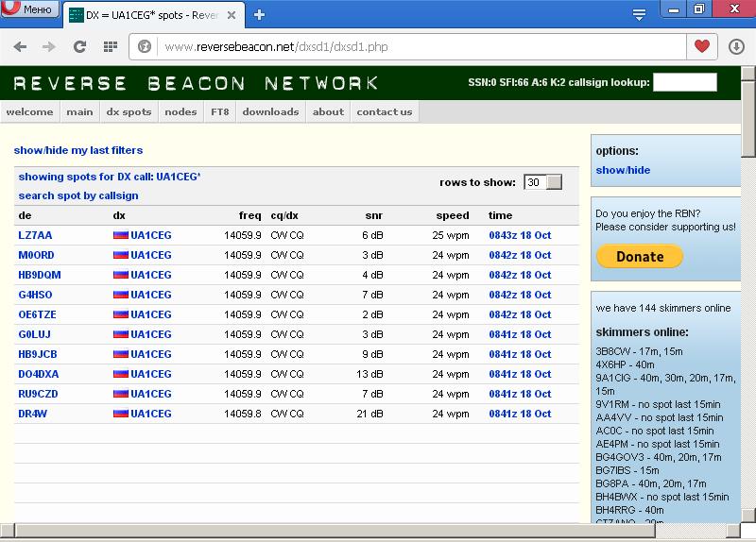Click the Donate button
756x542 pixels.
click(x=640, y=256)
